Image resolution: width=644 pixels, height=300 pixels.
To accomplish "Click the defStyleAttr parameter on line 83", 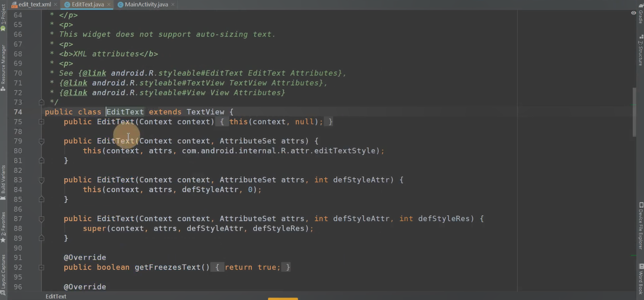I will click(x=361, y=180).
